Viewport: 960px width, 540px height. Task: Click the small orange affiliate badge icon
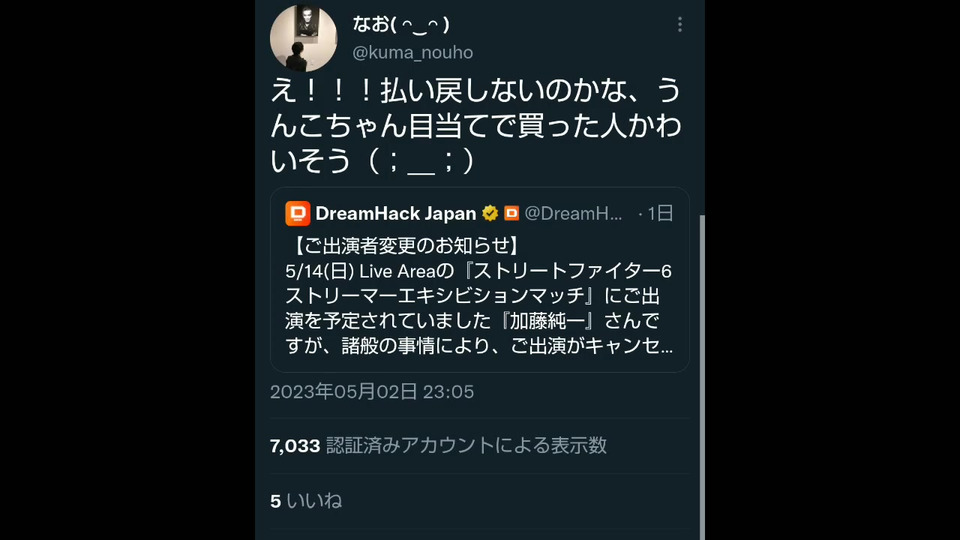click(511, 213)
